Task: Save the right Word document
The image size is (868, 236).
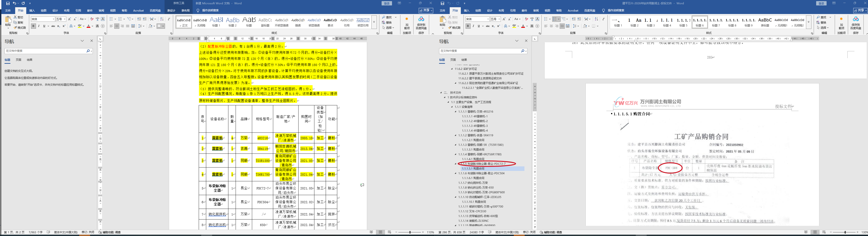Action: click(x=442, y=3)
